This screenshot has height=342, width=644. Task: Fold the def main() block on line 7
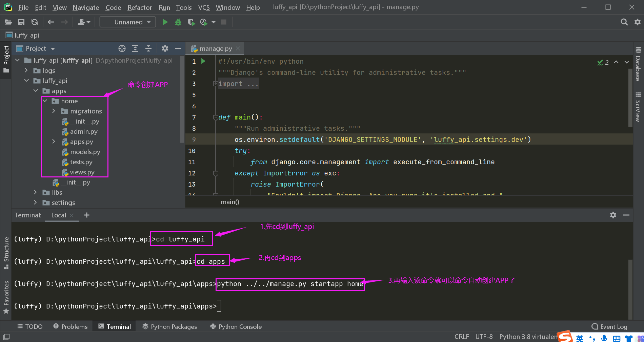coord(215,117)
